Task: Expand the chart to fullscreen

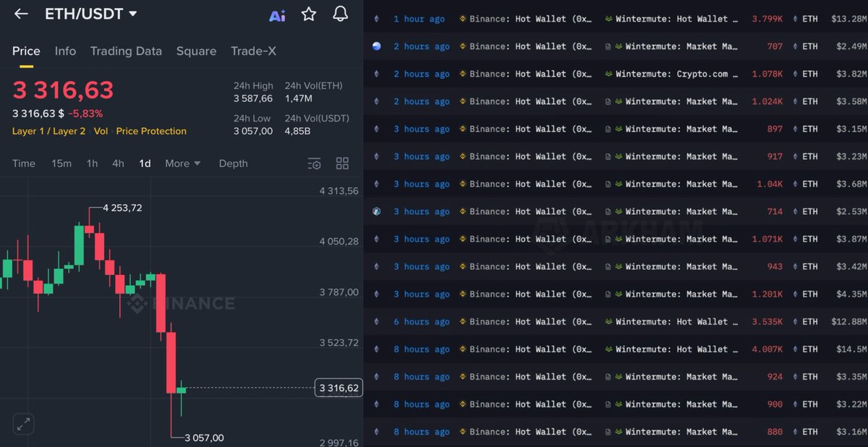Action: pos(25,425)
